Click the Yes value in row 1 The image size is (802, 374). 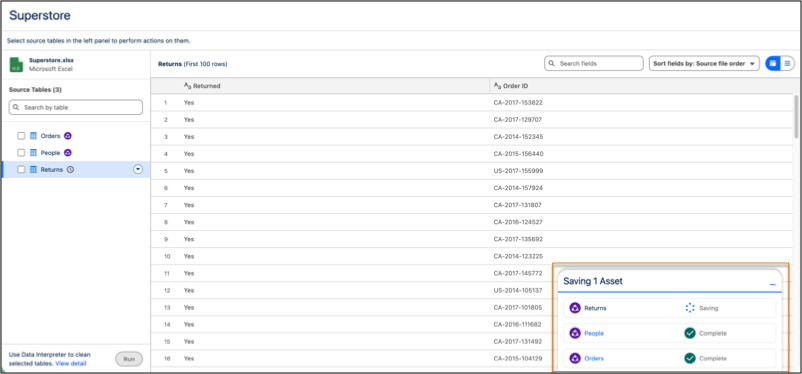tap(189, 103)
